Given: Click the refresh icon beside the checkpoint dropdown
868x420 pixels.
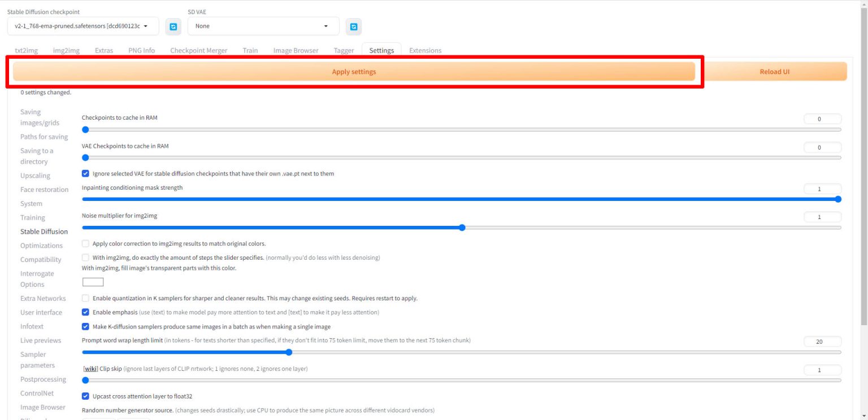Looking at the screenshot, I should click(x=173, y=26).
